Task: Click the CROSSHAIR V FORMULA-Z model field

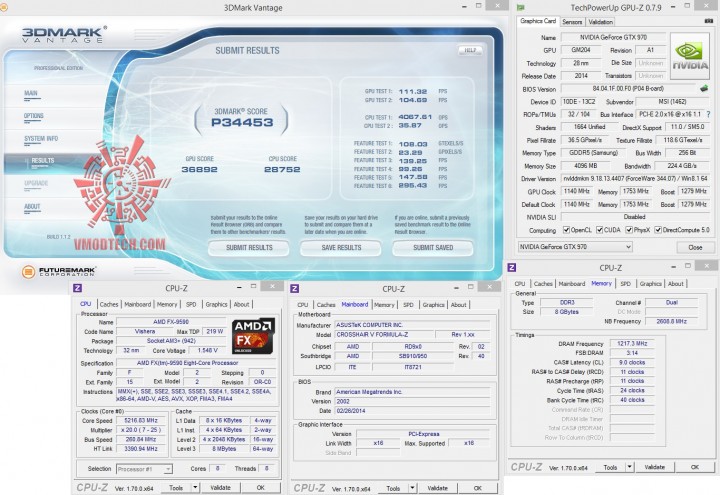Action: 383,334
